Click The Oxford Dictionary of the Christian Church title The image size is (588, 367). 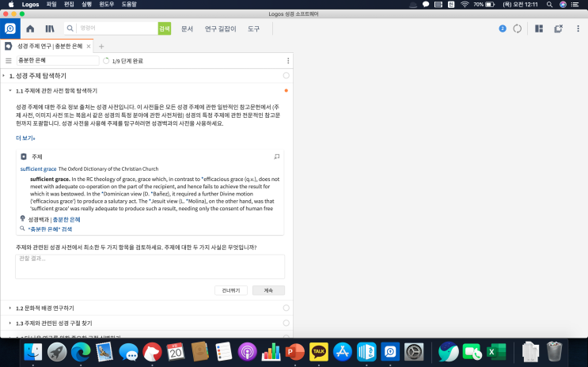[108, 169]
